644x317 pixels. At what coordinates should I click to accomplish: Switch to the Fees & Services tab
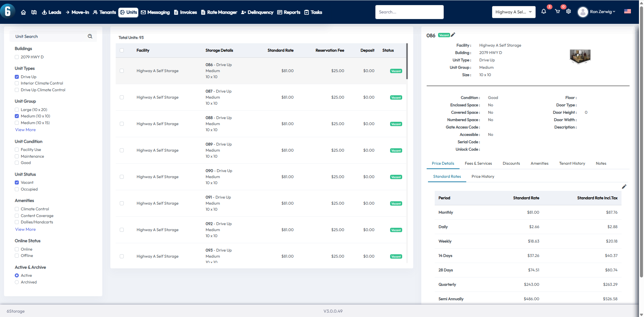pyautogui.click(x=478, y=163)
